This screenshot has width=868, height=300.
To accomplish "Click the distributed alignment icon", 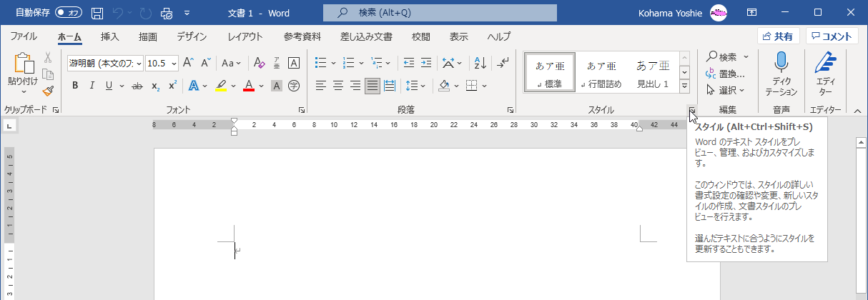I will tap(390, 86).
